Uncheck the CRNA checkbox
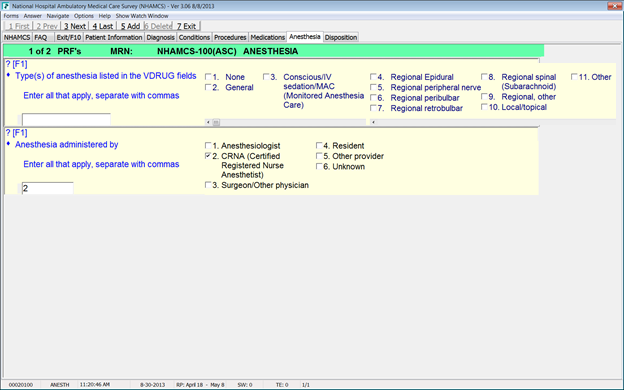 point(208,156)
